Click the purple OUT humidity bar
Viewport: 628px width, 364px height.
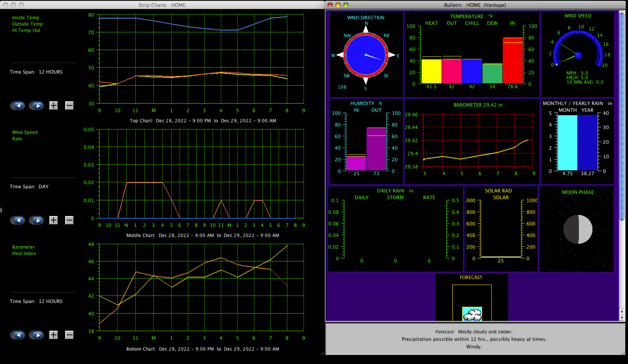tap(376, 149)
